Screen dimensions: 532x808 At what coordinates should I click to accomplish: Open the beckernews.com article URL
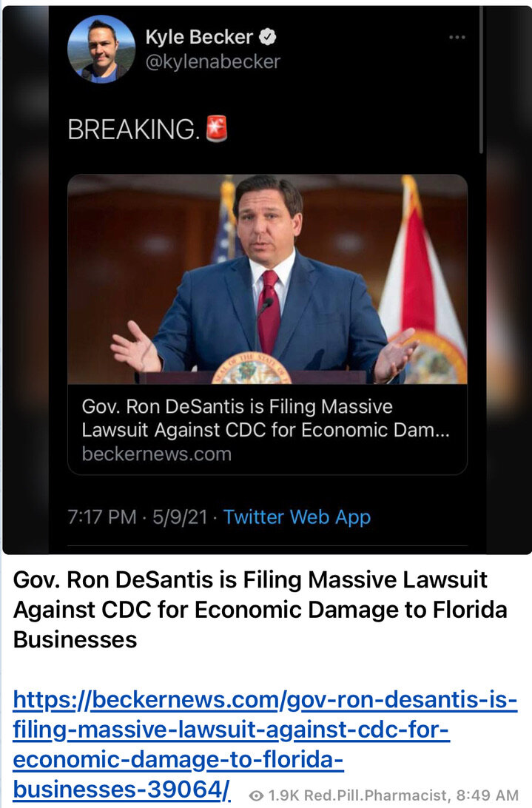265,744
